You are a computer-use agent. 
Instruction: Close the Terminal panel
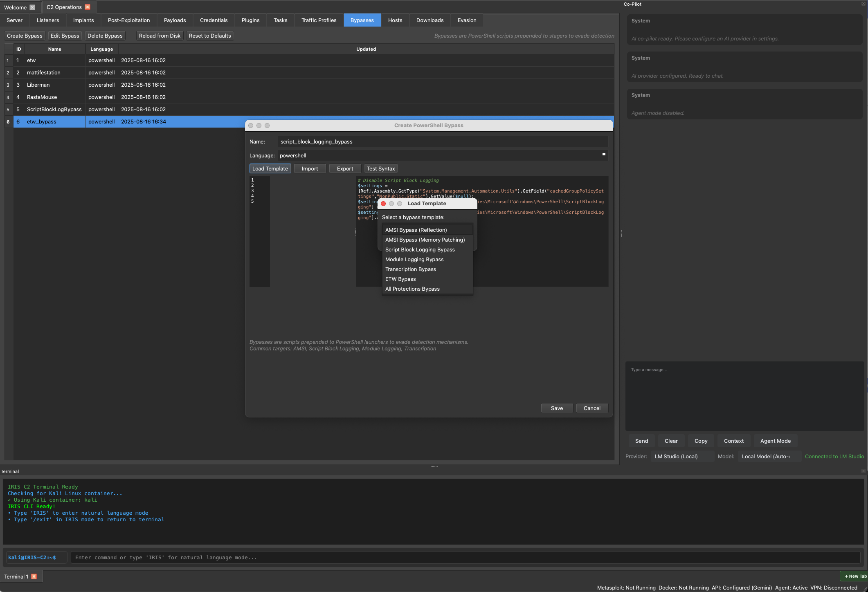864,471
